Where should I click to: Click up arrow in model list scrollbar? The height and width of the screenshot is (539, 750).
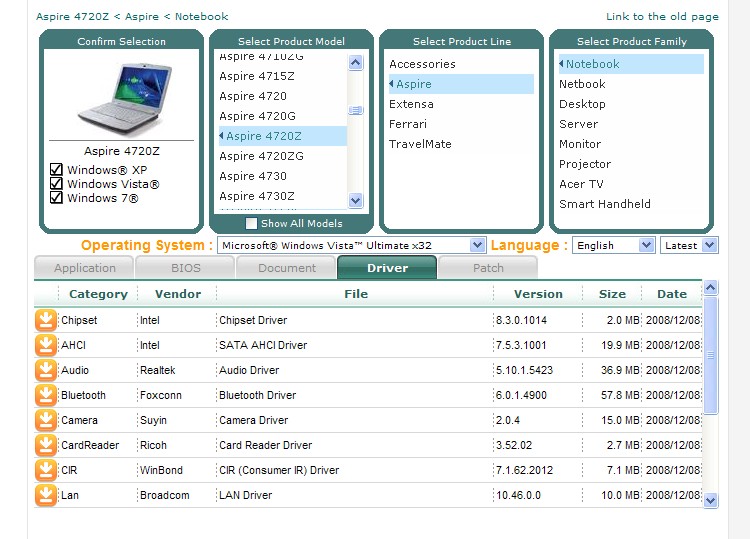355,63
